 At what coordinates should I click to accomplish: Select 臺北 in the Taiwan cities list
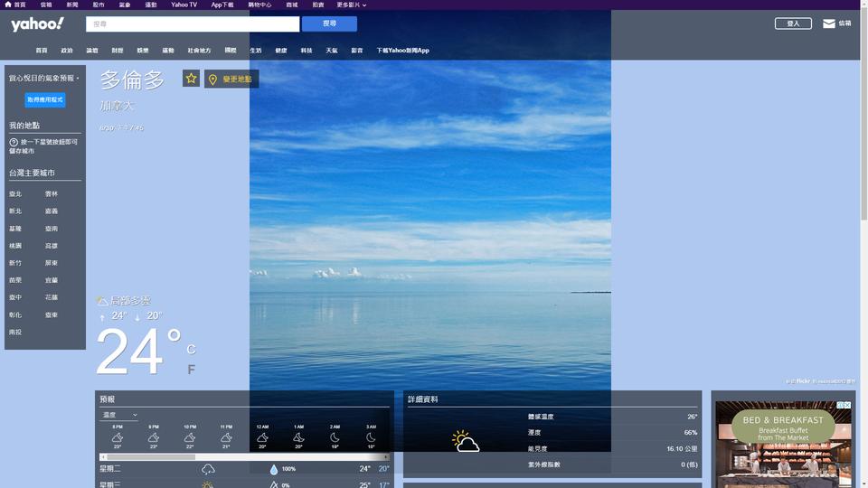click(15, 194)
